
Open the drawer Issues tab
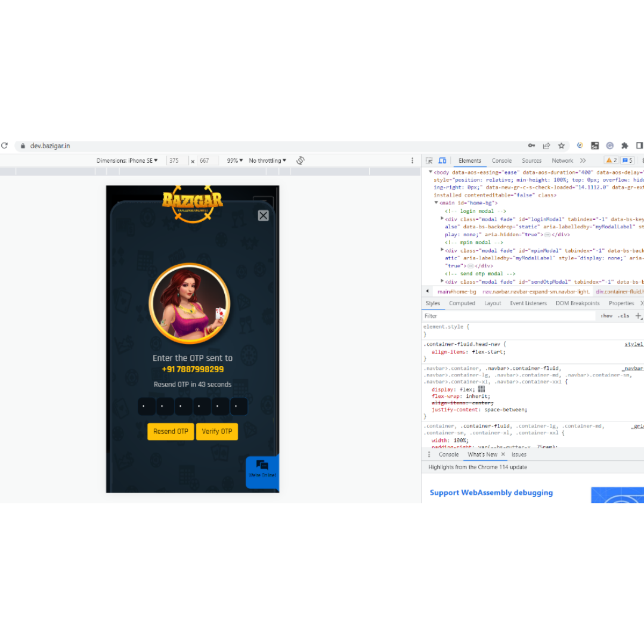coord(519,454)
